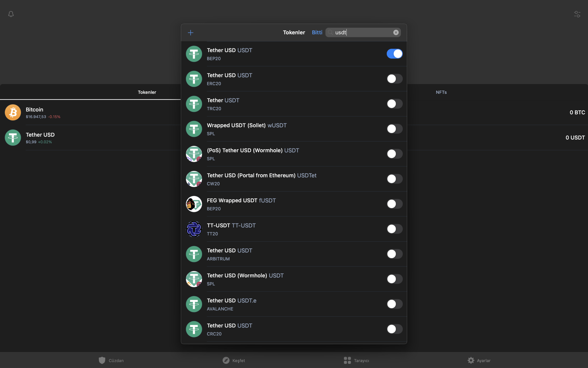Click the Bitcoin coin icon
This screenshot has height=368, width=588.
(x=13, y=112)
